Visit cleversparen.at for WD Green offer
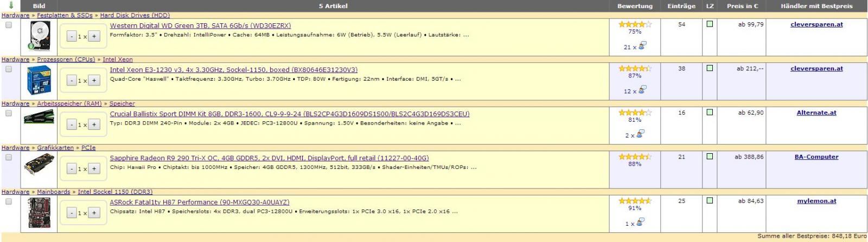The width and height of the screenshot is (868, 242). (816, 24)
